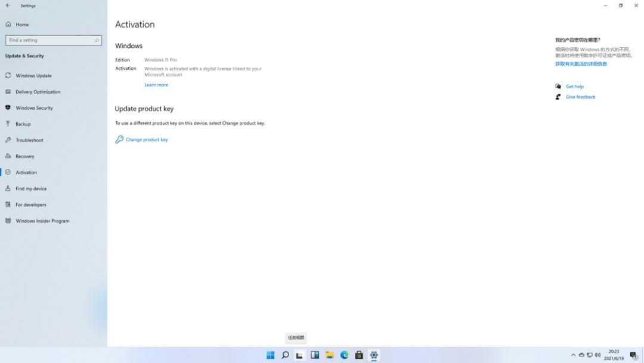644x363 pixels.
Task: Click the key icon beside Change product key
Action: tap(119, 139)
